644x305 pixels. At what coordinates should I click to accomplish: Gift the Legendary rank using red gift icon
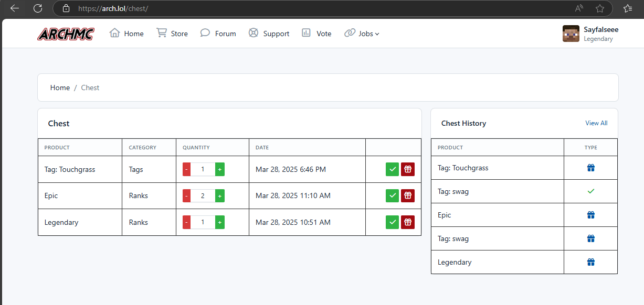coord(408,222)
